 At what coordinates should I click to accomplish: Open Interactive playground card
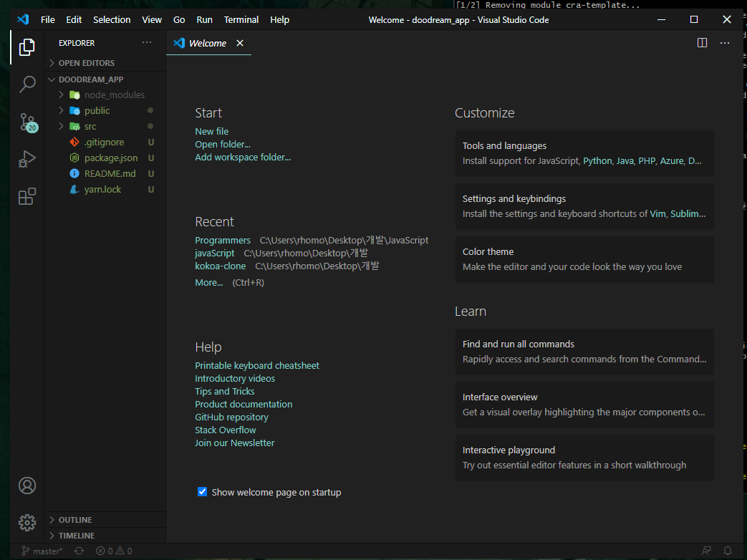click(x=584, y=458)
